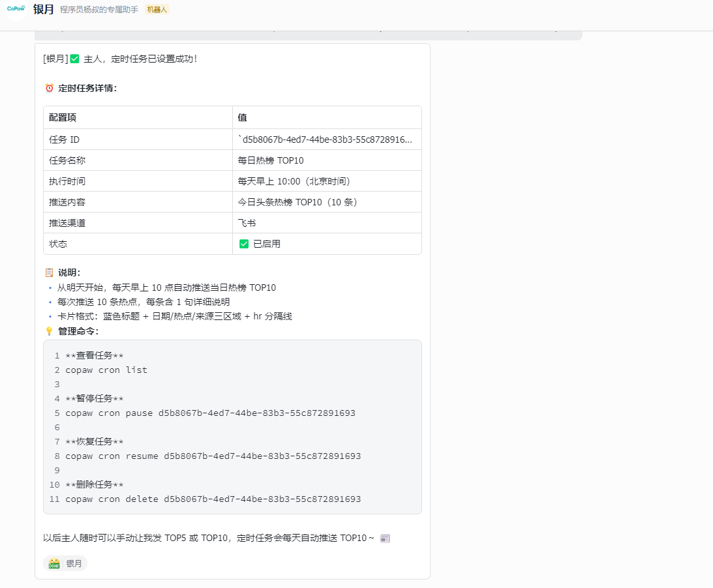Click the clipboard icon next to 说明
Image resolution: width=713 pixels, height=588 pixels.
(x=49, y=272)
